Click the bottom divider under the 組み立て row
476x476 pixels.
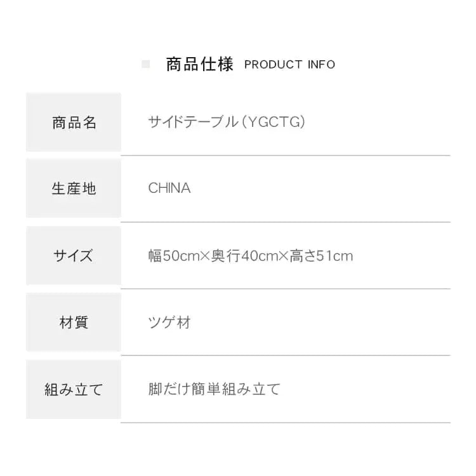click(286, 422)
